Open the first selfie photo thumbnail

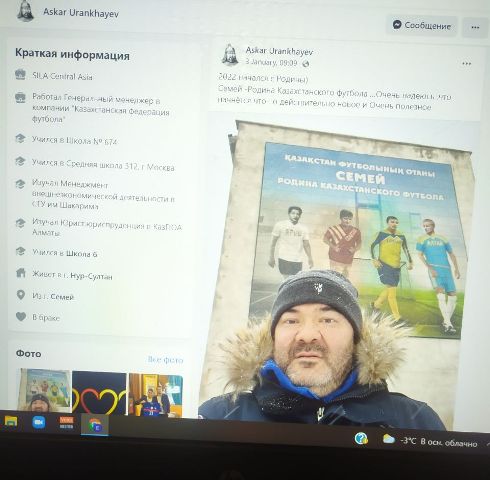(45, 390)
